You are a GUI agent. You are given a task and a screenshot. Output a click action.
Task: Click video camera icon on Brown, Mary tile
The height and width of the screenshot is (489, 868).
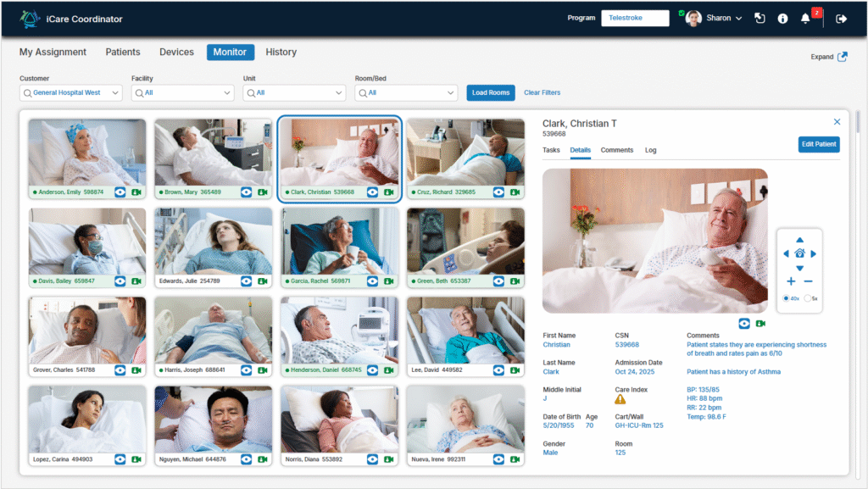[263, 192]
